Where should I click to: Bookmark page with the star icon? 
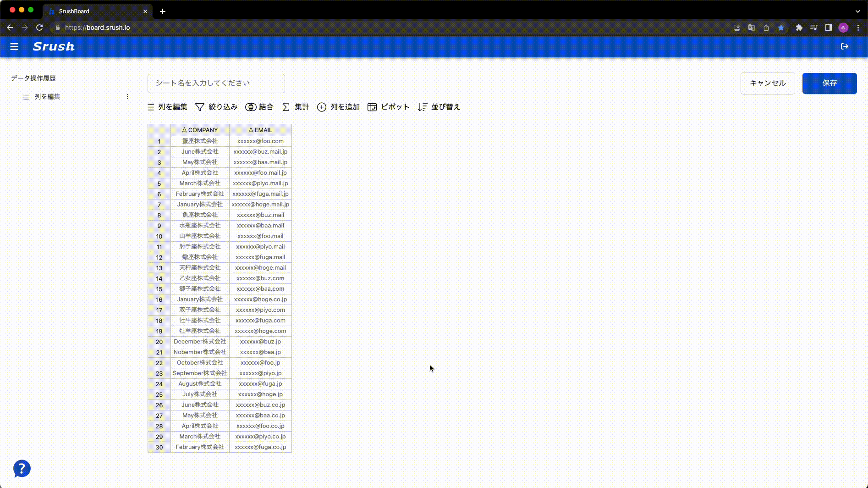[x=781, y=28]
